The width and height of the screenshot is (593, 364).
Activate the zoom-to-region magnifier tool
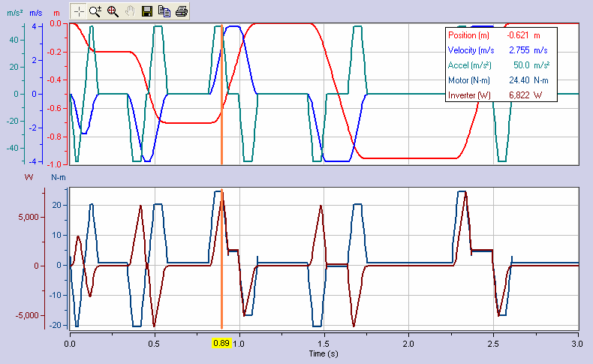pyautogui.click(x=113, y=11)
